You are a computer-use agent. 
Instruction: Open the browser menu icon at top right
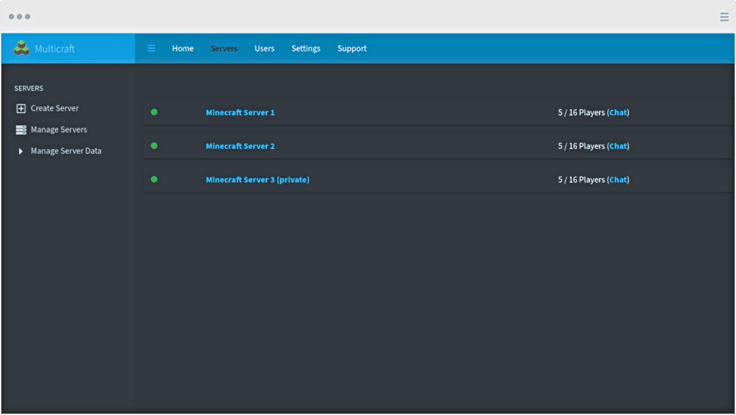724,17
